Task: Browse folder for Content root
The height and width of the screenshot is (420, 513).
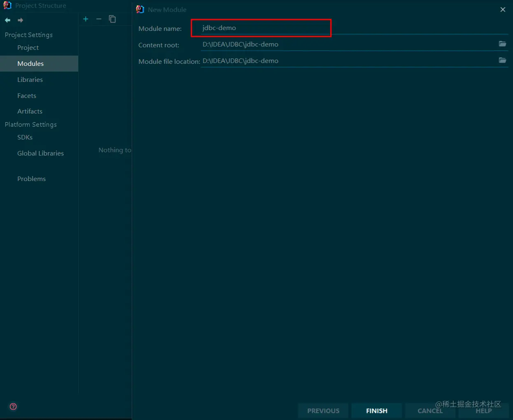Action: pos(502,44)
